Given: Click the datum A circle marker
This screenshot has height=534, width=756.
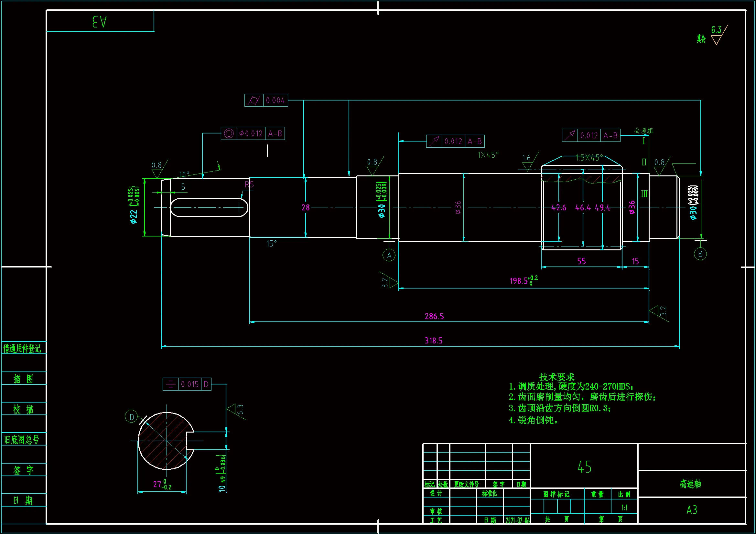Looking at the screenshot, I should (x=389, y=255).
